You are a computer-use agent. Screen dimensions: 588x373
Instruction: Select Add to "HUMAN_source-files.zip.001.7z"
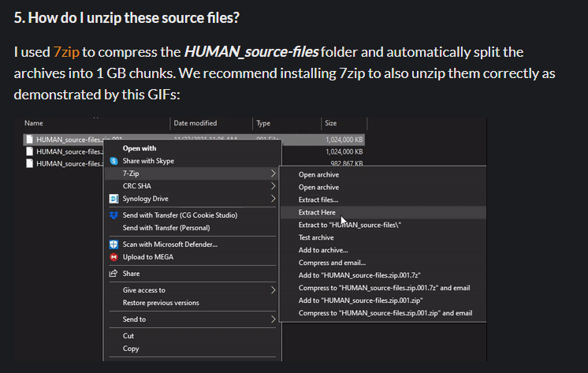click(x=359, y=275)
